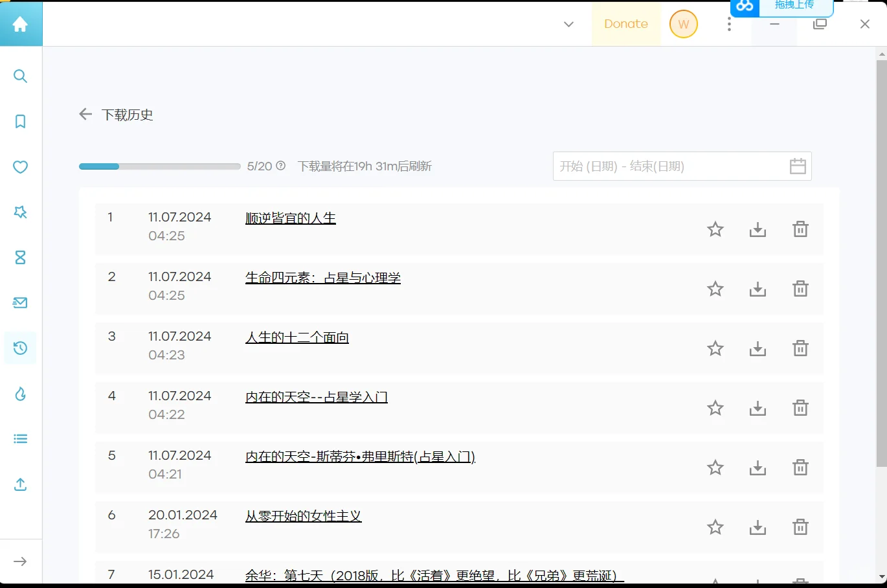This screenshot has width=887, height=588.
Task: Select the download history clock icon
Action: pyautogui.click(x=20, y=348)
